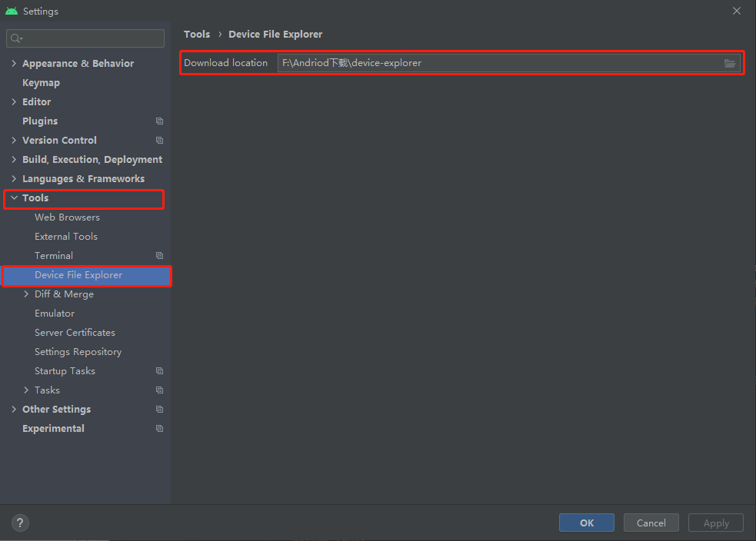756x541 pixels.
Task: Open Emulator settings page
Action: click(55, 314)
